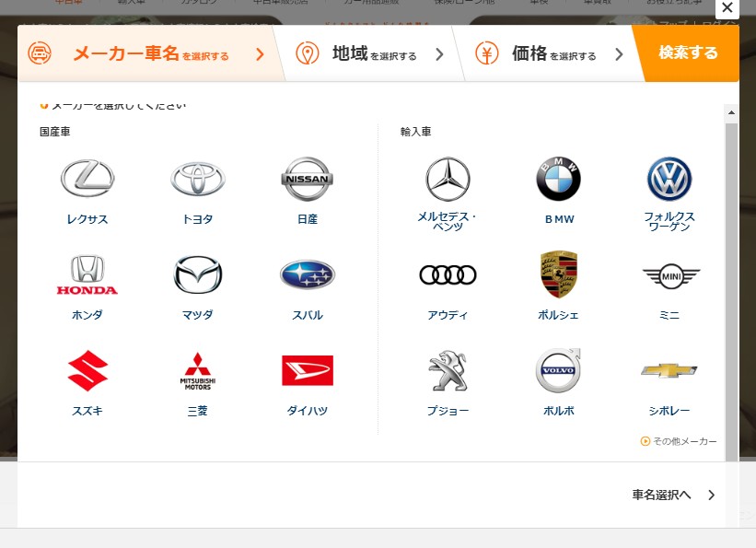The image size is (756, 548).
Task: Click the トヨタ text link
Action: (x=198, y=219)
